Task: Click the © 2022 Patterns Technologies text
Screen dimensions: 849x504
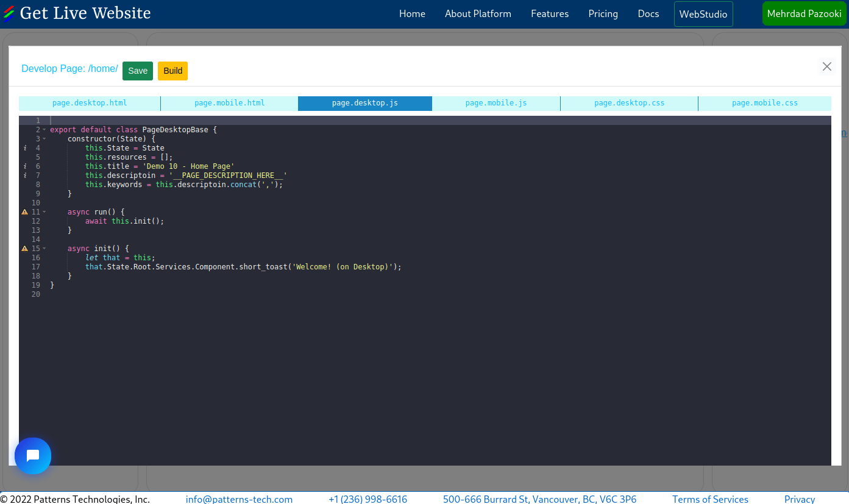Action: tap(75, 499)
